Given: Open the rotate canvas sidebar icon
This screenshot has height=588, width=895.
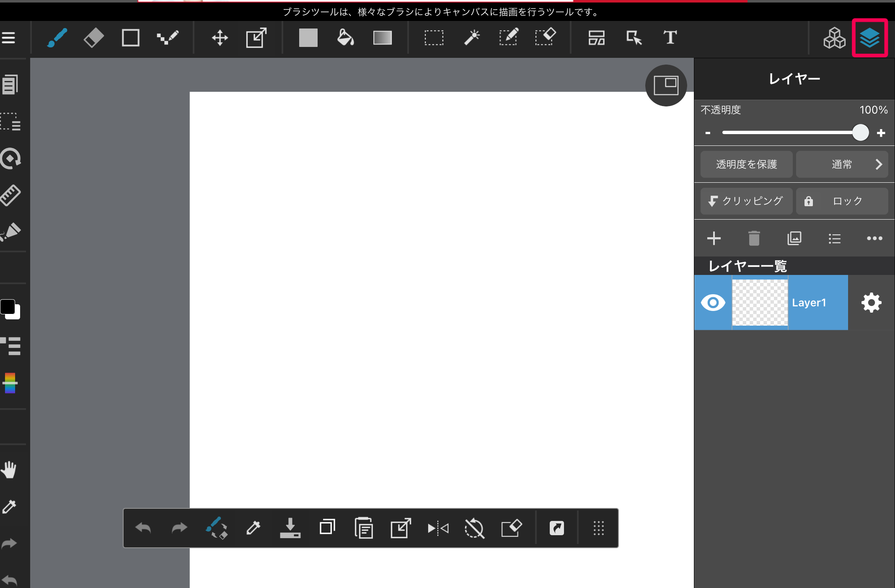Looking at the screenshot, I should coord(10,159).
